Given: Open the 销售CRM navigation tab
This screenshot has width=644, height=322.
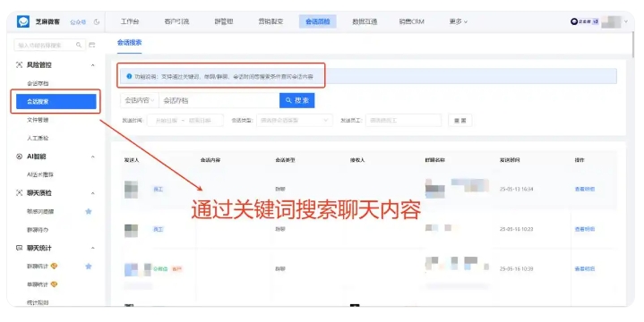Looking at the screenshot, I should (411, 21).
